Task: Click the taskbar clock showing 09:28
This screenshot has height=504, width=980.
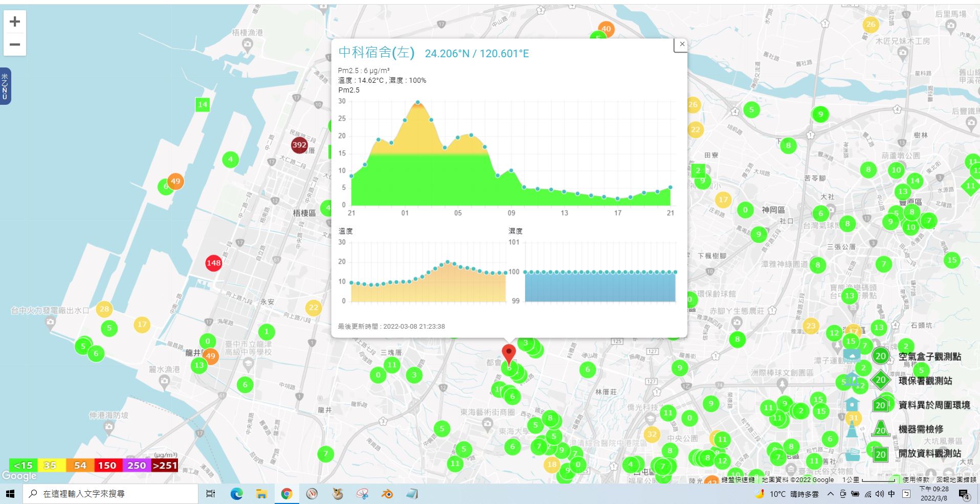Action: pyautogui.click(x=933, y=494)
